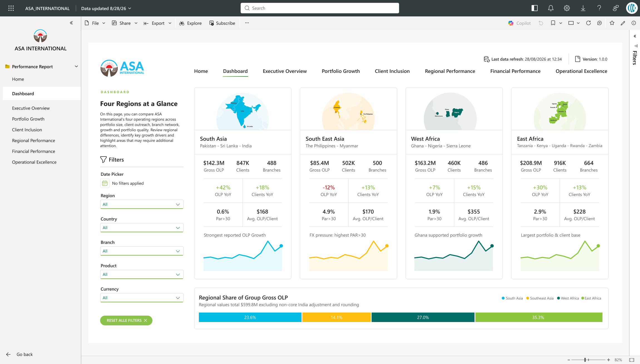This screenshot has height=364, width=640.
Task: Open the settings gear icon
Action: click(x=567, y=8)
